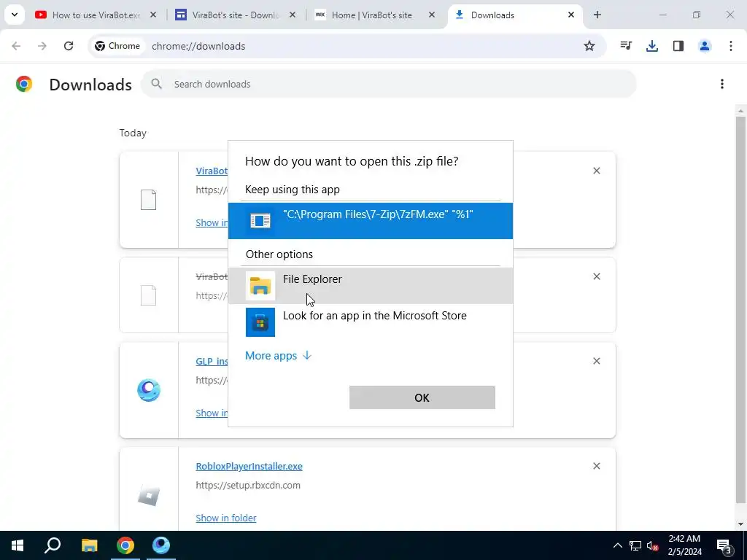The image size is (747, 560).
Task: Confirm with the OK button
Action: pos(422,397)
